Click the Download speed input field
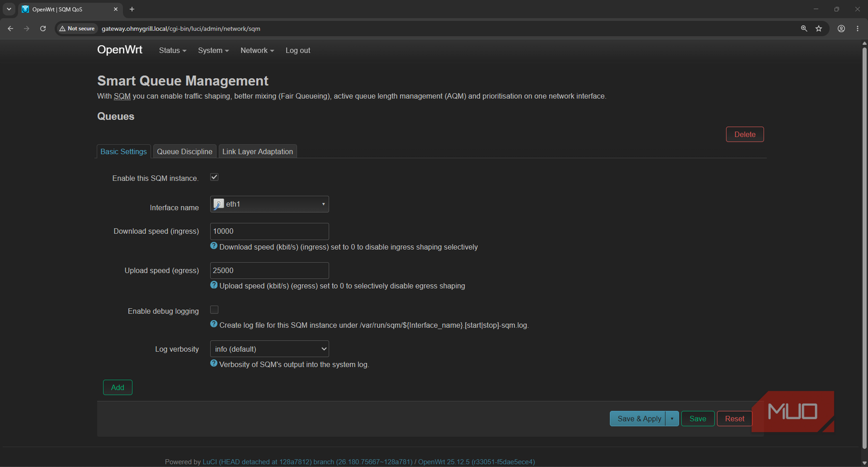The image size is (868, 467). (269, 231)
